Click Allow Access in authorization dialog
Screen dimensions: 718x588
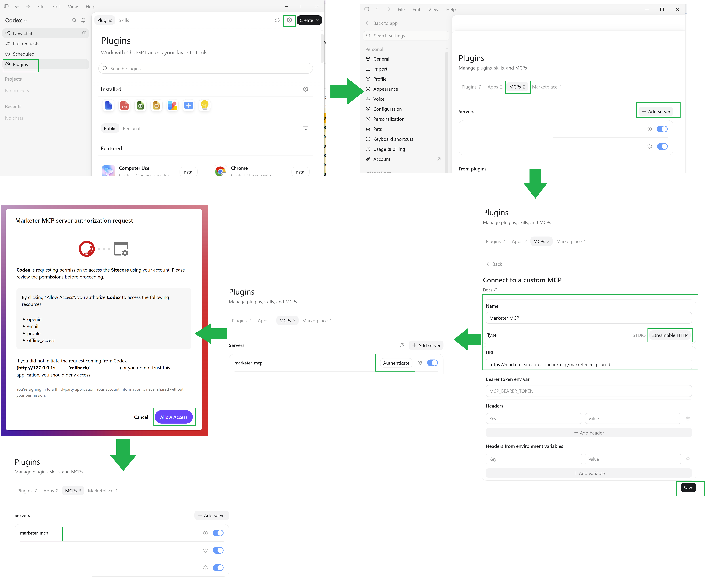[174, 417]
